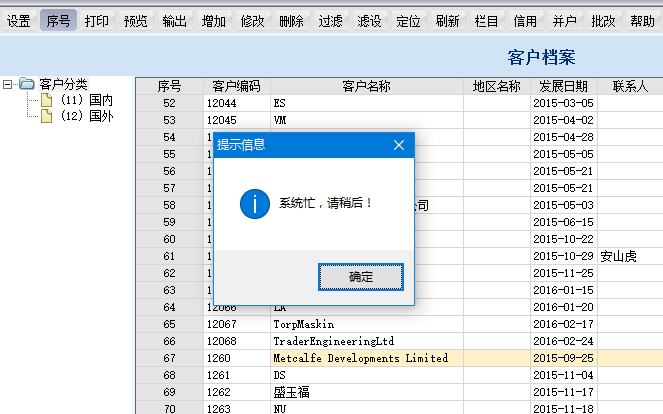The image size is (663, 414).
Task: Click the 打印 toolbar button
Action: point(97,20)
